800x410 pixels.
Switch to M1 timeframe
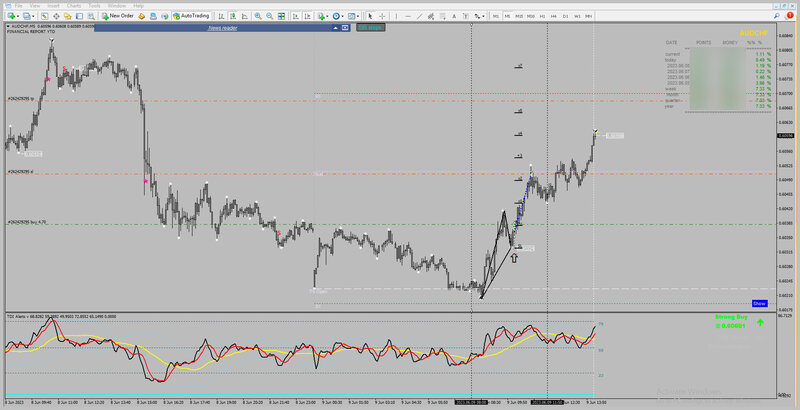496,16
